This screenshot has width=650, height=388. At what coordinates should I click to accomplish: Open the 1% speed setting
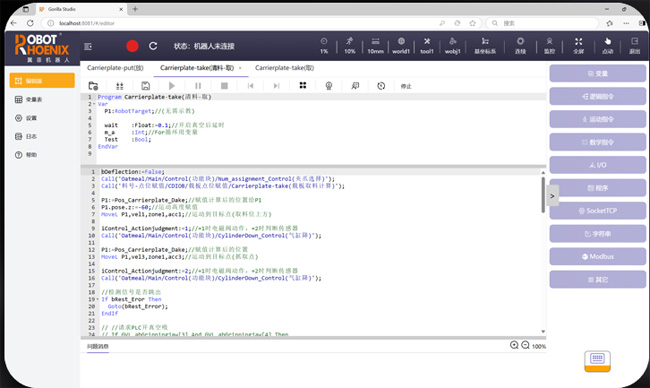coord(324,46)
